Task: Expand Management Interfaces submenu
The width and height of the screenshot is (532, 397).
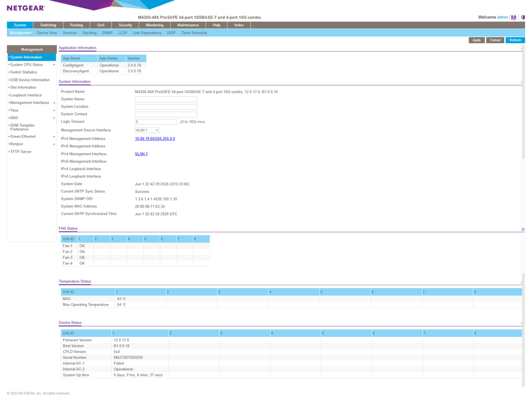Action: point(54,103)
